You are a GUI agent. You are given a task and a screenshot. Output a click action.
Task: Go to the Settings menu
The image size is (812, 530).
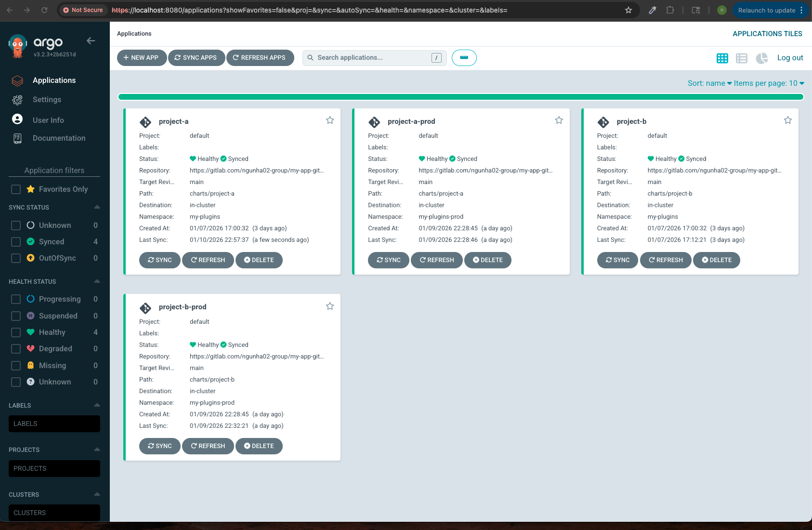(x=47, y=100)
